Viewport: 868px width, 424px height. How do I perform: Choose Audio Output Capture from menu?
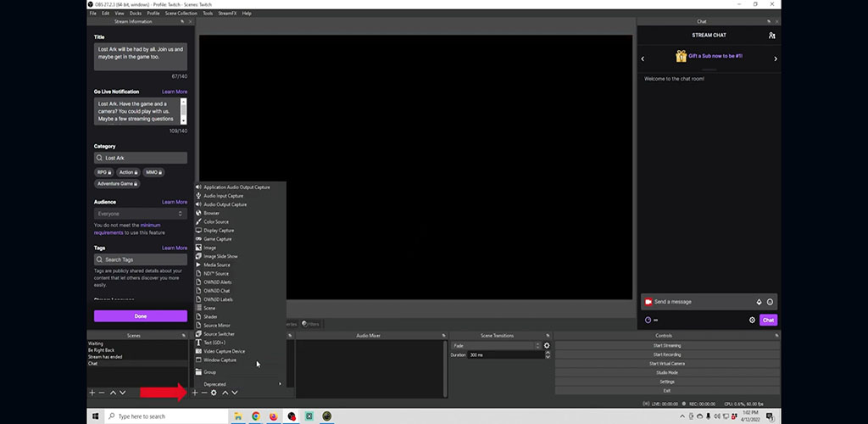coord(225,204)
